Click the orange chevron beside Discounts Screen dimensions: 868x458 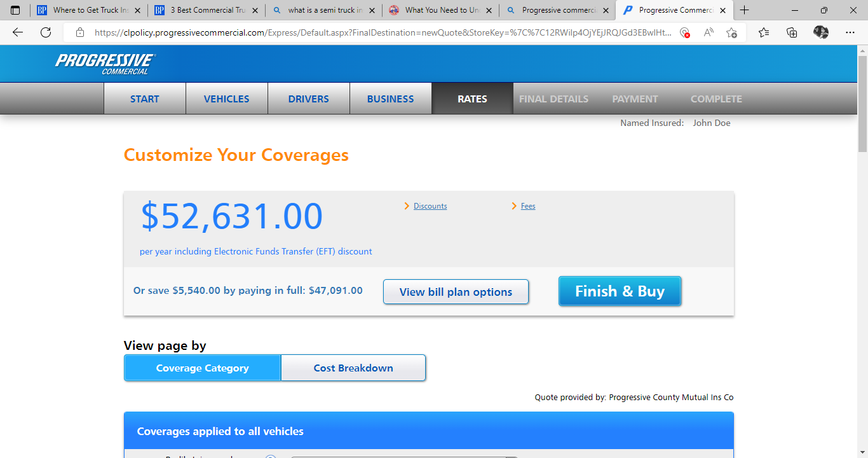click(x=407, y=206)
